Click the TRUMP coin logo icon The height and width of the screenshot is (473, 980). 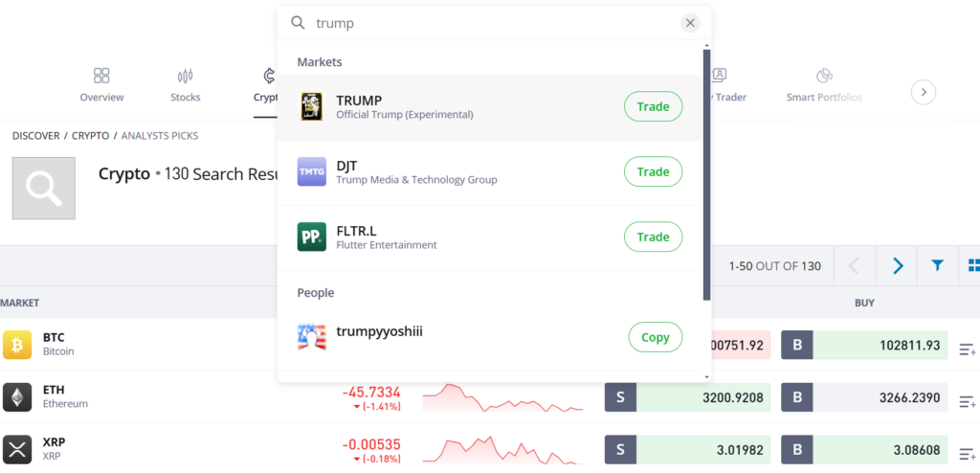click(311, 107)
